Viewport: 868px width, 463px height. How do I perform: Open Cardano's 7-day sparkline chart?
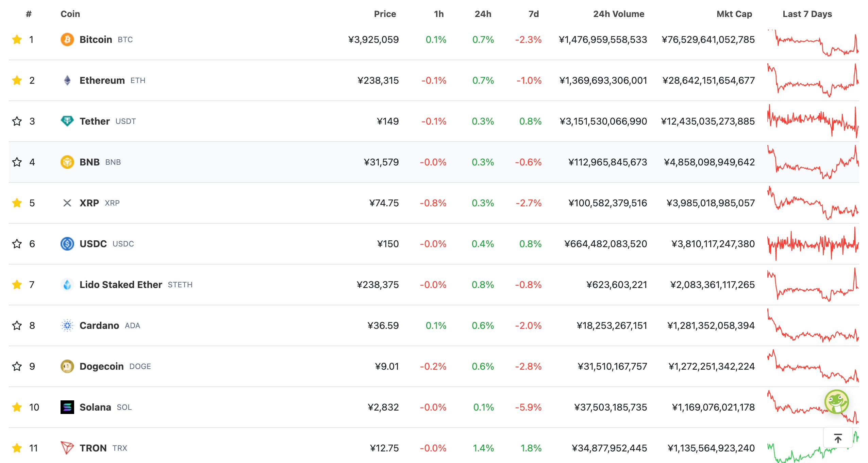tap(813, 325)
